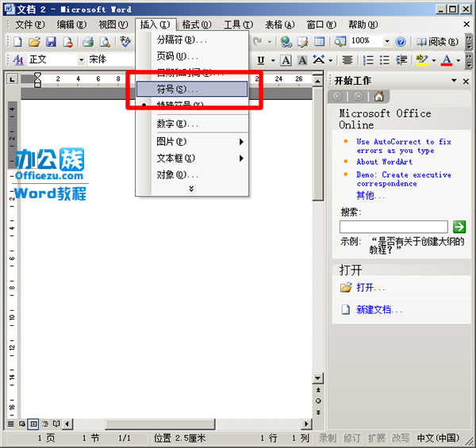Open the Demo: Create executive correspondence link
The image size is (476, 448).
(404, 179)
